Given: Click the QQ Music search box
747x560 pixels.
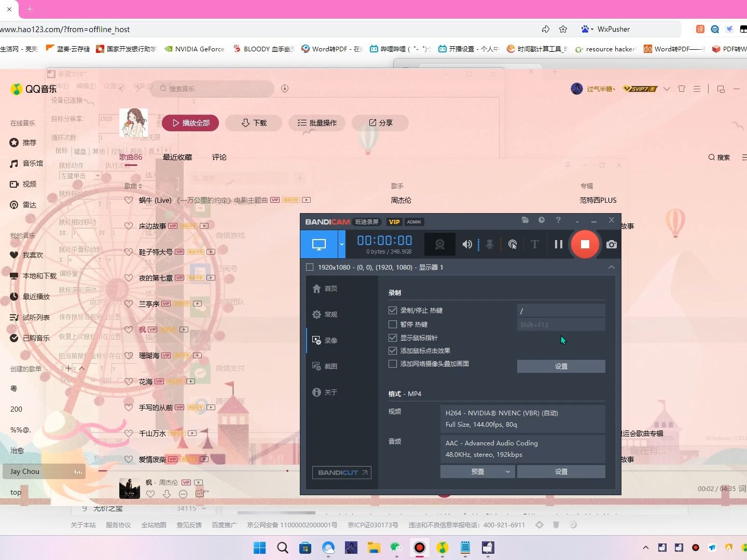Looking at the screenshot, I should click(x=213, y=89).
